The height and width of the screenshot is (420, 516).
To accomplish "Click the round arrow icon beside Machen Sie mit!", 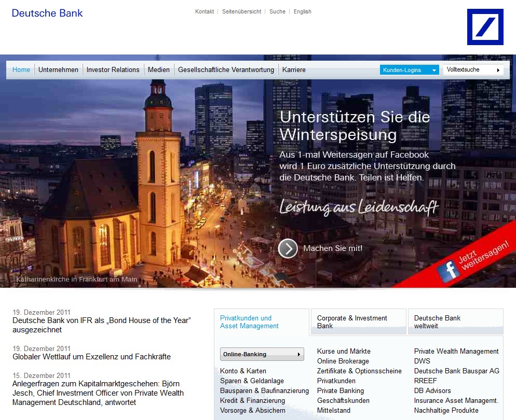I will point(288,248).
